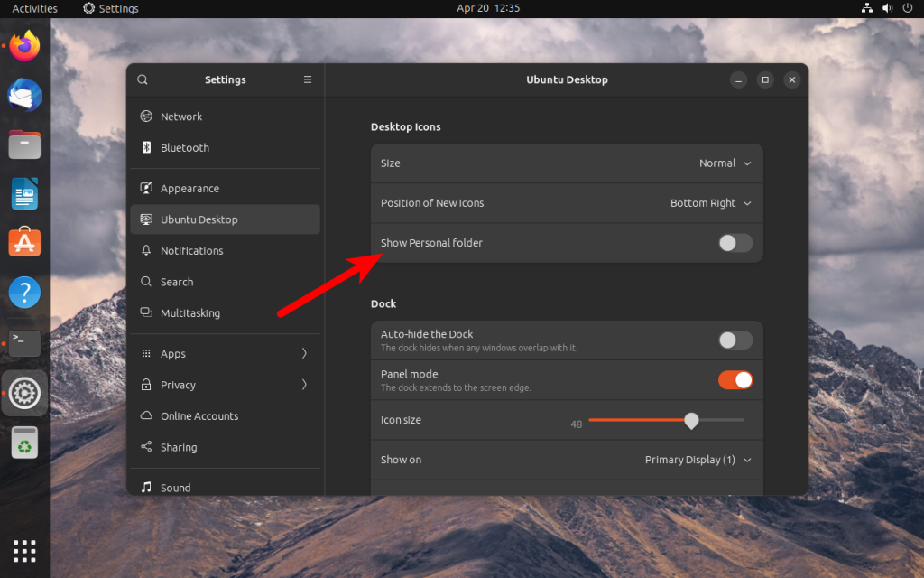The image size is (924, 578).
Task: Click the Icon size value 48
Action: (577, 424)
